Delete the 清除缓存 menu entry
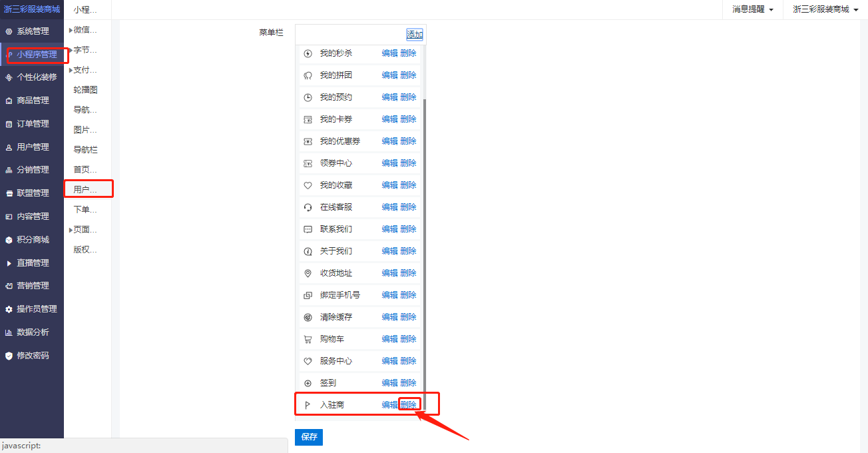 tap(408, 317)
